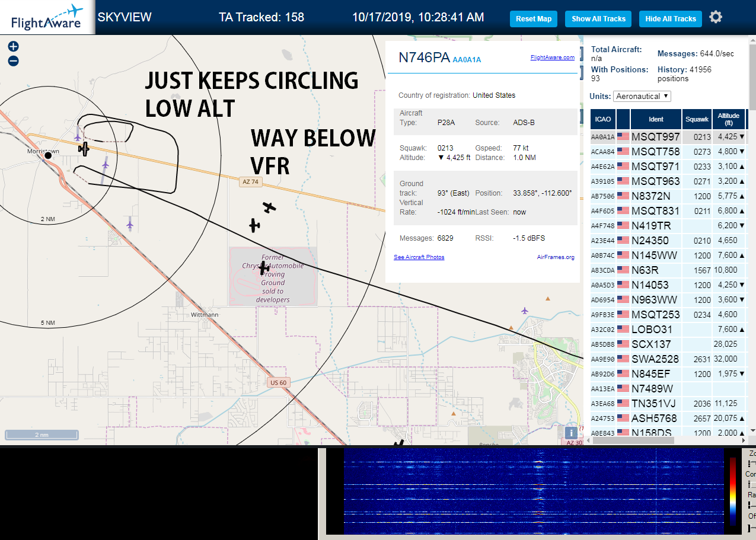The height and width of the screenshot is (540, 756).
Task: Select aircraft over the Chrysler proving ground
Action: pyautogui.click(x=264, y=267)
